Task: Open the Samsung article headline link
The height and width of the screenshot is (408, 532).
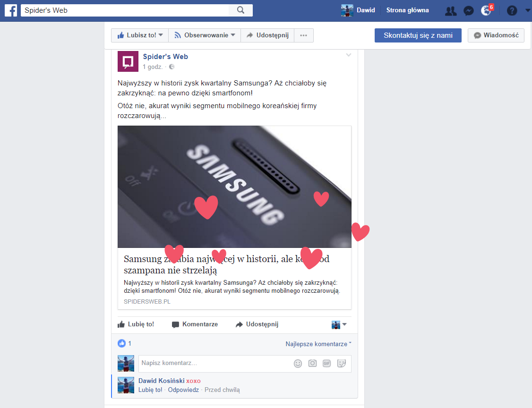Action: click(226, 264)
